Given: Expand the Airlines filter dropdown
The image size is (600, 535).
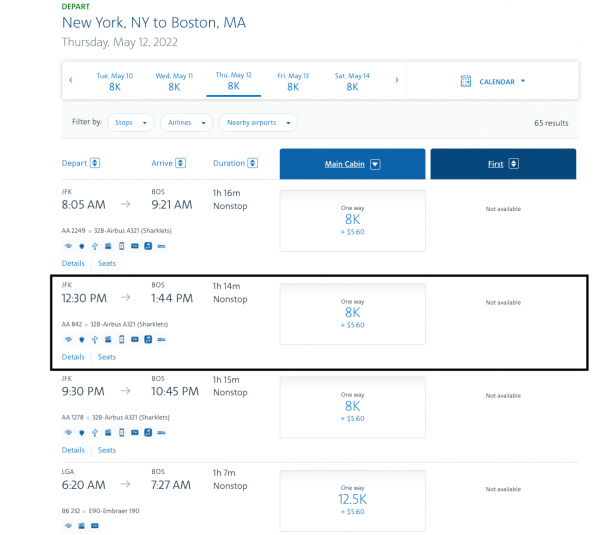Looking at the screenshot, I should (x=187, y=122).
